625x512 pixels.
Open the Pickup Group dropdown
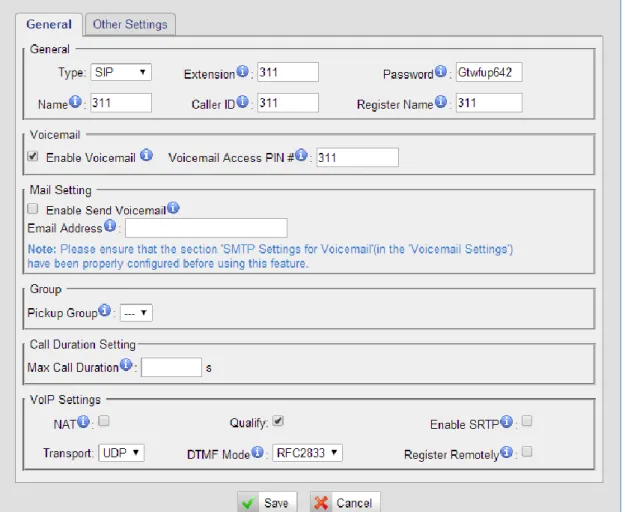pyautogui.click(x=136, y=313)
